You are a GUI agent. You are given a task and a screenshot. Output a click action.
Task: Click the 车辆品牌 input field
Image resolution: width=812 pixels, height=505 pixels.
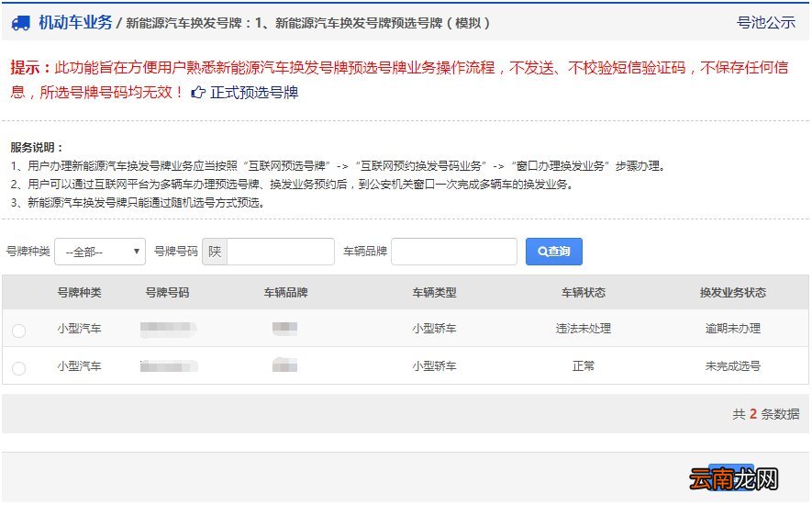point(454,252)
